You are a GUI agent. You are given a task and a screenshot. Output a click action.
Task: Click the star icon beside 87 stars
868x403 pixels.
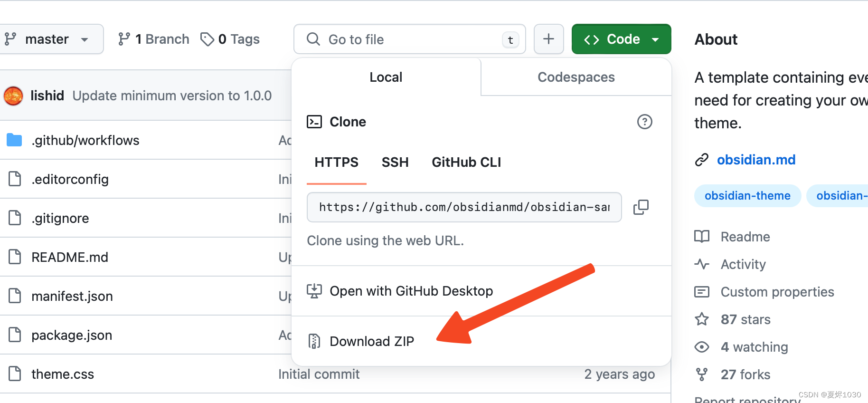click(702, 319)
